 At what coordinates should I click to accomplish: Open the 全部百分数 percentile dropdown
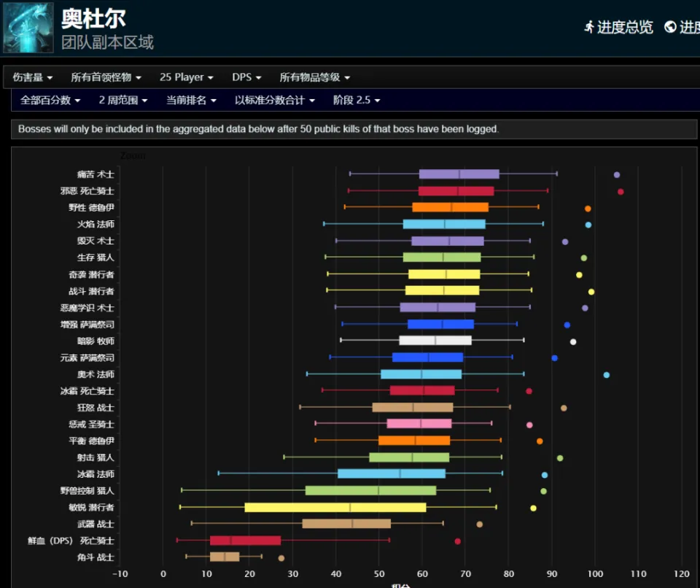tap(50, 100)
